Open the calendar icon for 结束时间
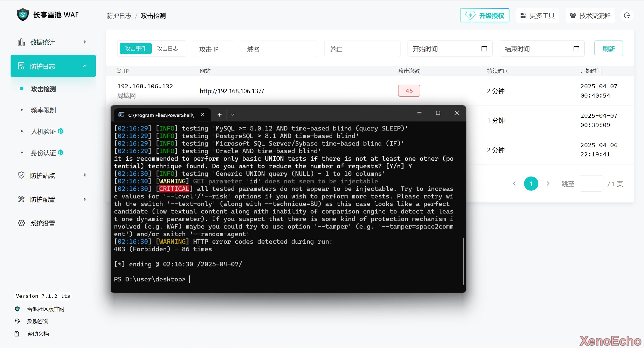This screenshot has width=644, height=349. click(x=576, y=49)
